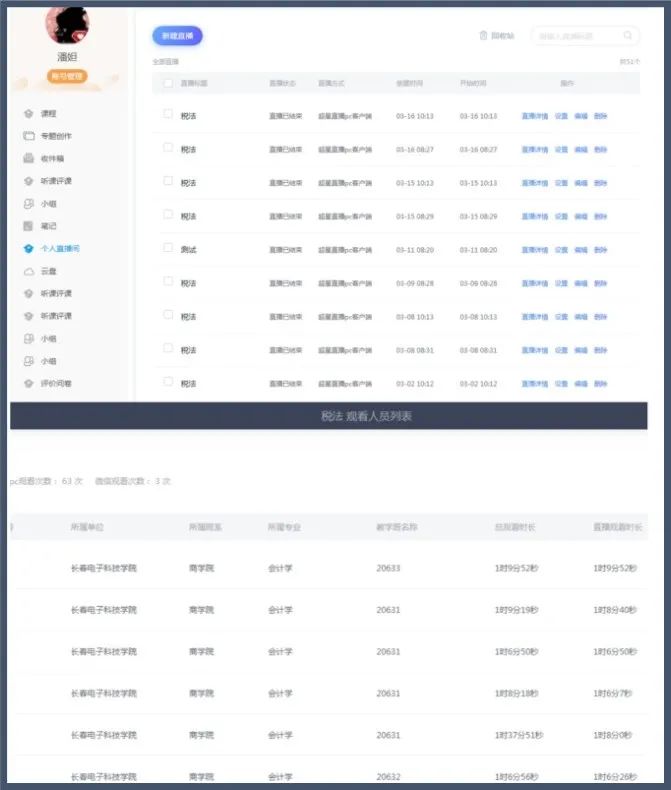Viewport: 671px width, 790px height.
Task: Click the 课程 icon in sidebar
Action: pos(29,114)
